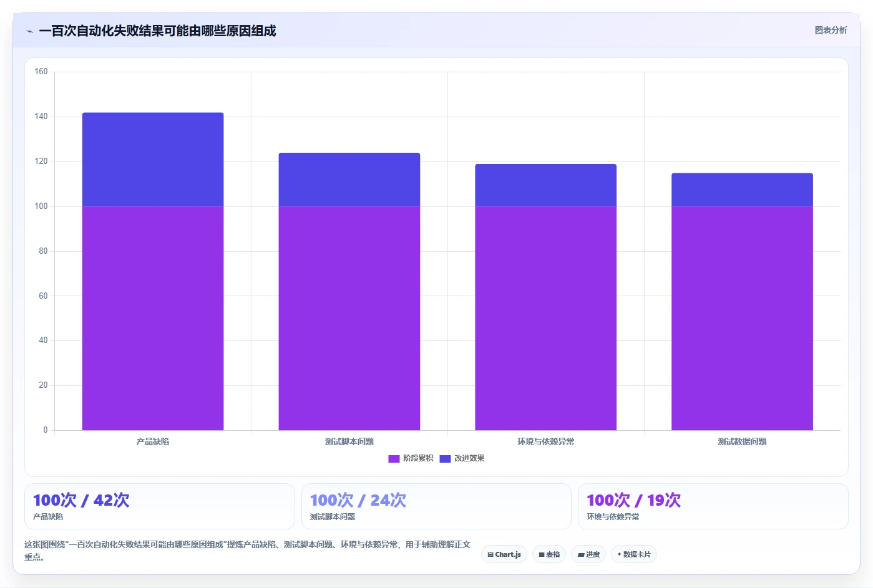Select the 进度 tag chip
The height and width of the screenshot is (588, 873).
click(588, 554)
